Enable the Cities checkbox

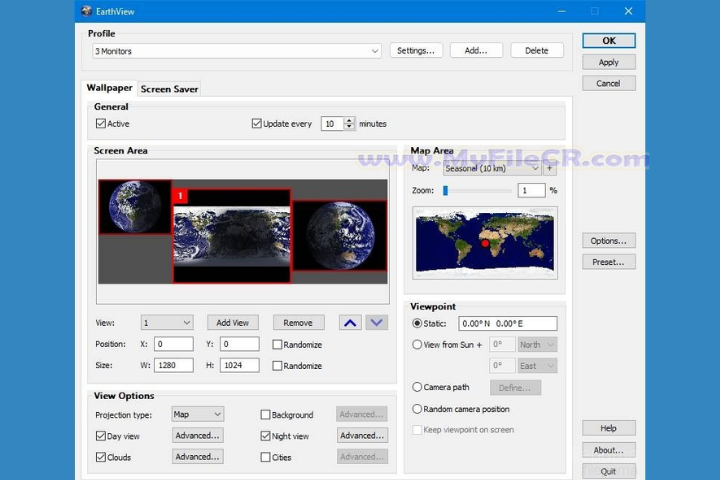(265, 457)
